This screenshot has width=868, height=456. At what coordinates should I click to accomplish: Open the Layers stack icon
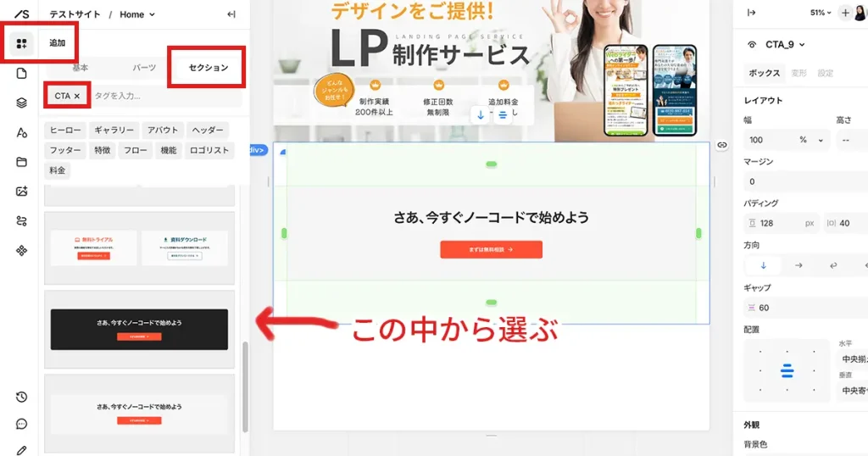pyautogui.click(x=21, y=103)
